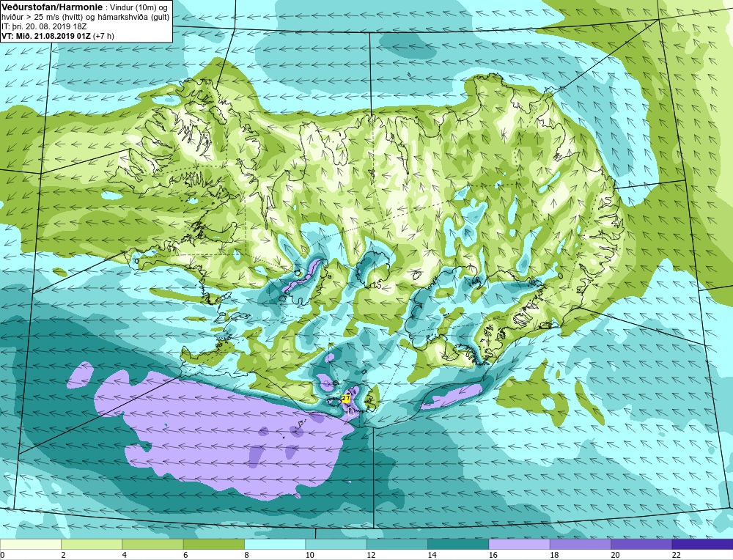Select the dark indigo swatch above 22
Image resolution: width=733 pixels, height=560 pixels.
(x=702, y=544)
